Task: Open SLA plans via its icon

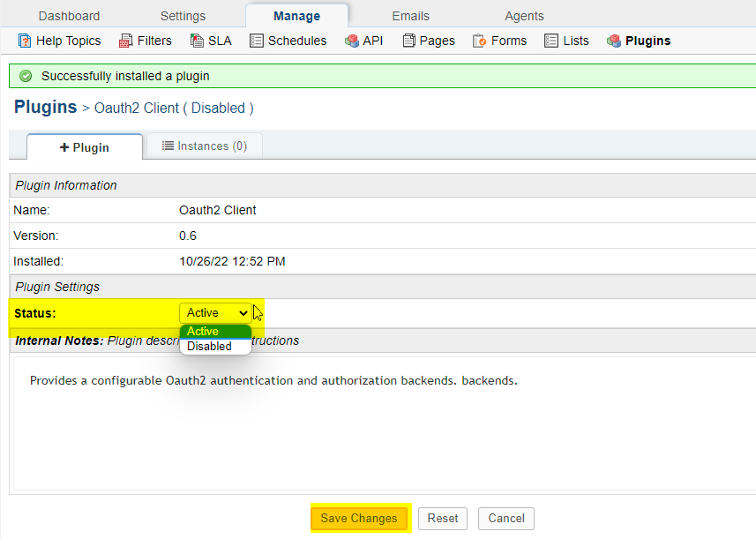Action: click(x=198, y=41)
